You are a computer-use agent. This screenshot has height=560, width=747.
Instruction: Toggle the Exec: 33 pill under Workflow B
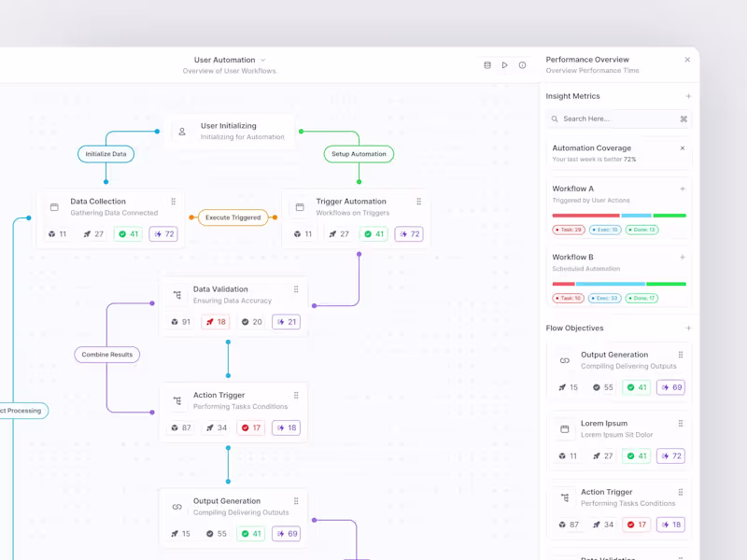pos(604,298)
